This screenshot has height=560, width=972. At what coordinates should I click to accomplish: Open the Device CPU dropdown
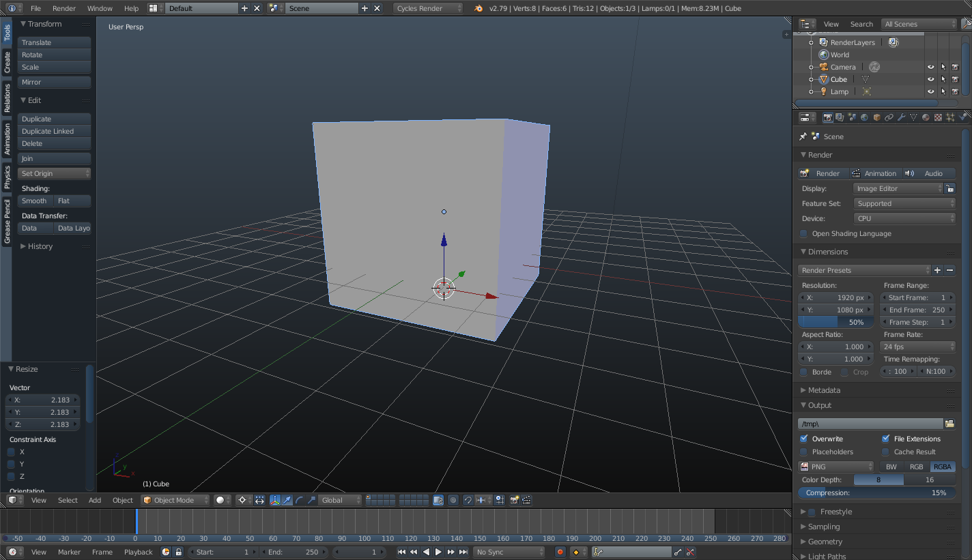904,218
